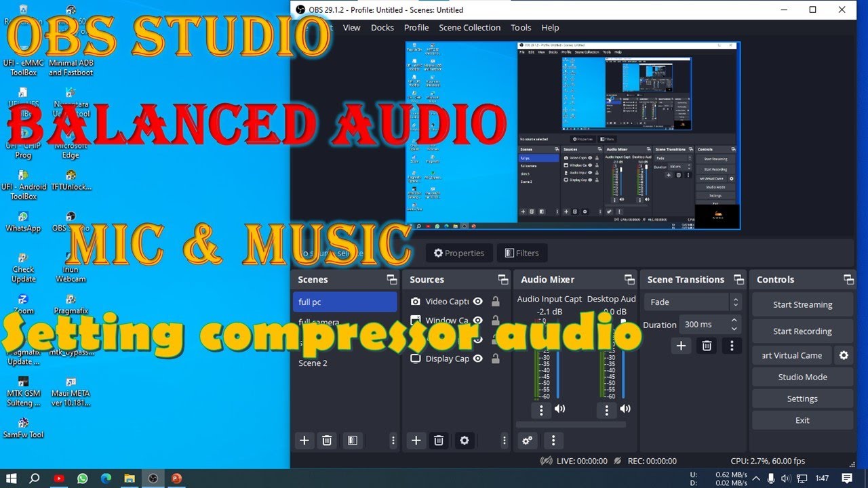
Task: Open virtual camera settings gear icon
Action: coord(844,355)
